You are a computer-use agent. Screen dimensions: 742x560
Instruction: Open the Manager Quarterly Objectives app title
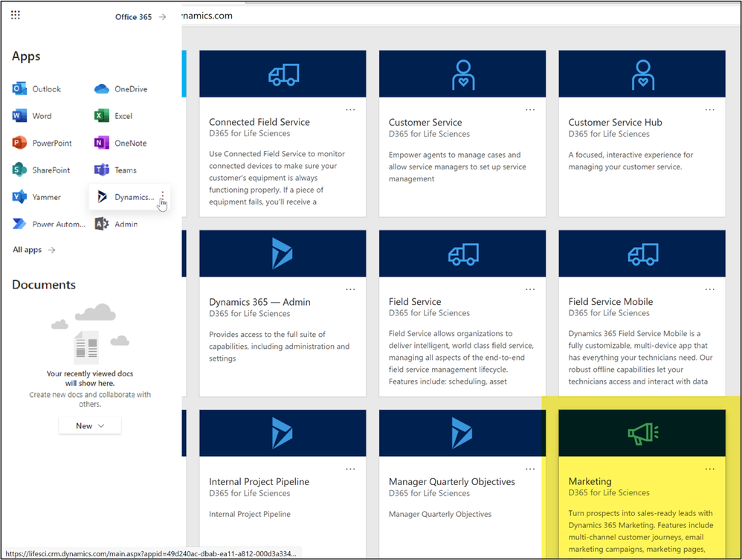[452, 482]
